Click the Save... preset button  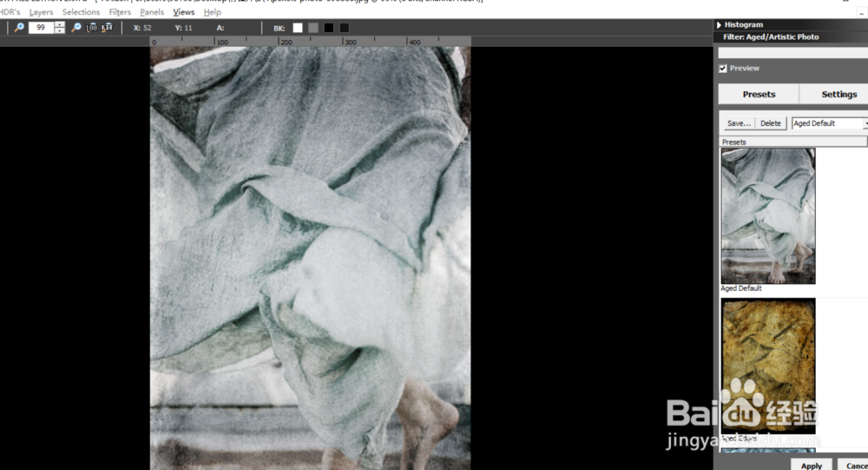[739, 123]
